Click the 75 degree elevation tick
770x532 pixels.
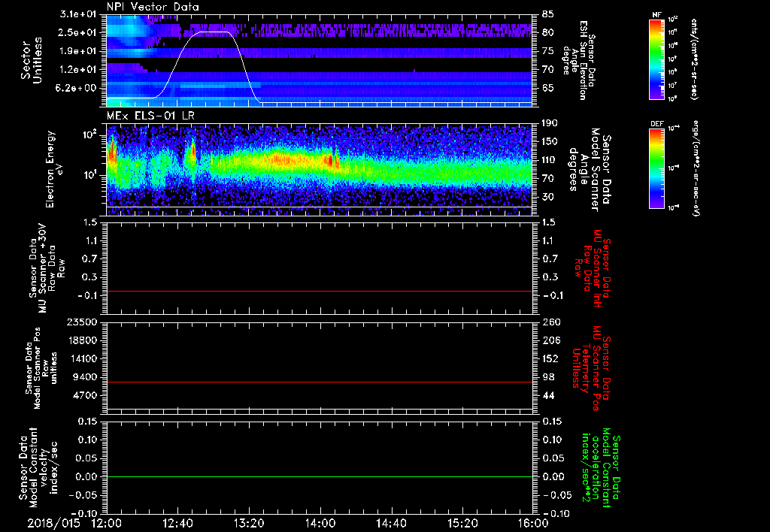click(x=548, y=51)
